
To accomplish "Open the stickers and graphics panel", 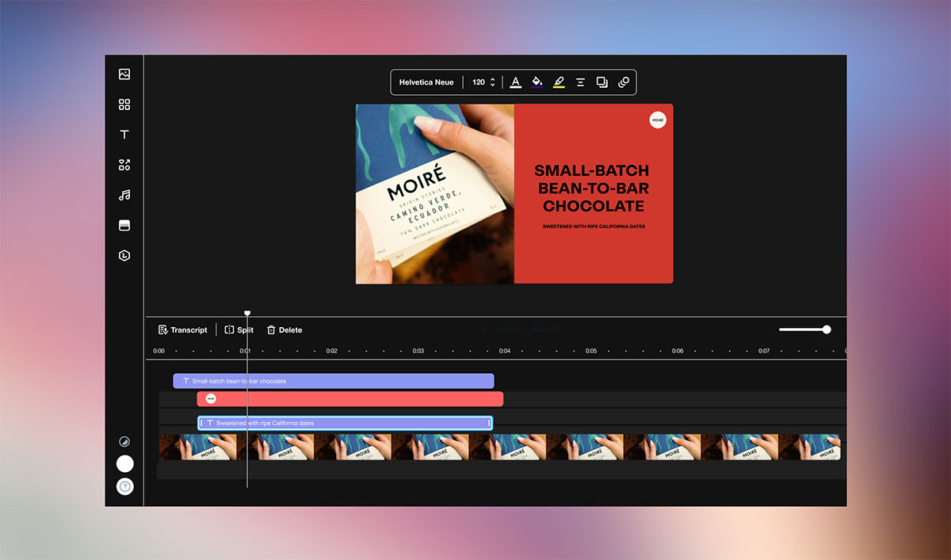I will point(124,164).
